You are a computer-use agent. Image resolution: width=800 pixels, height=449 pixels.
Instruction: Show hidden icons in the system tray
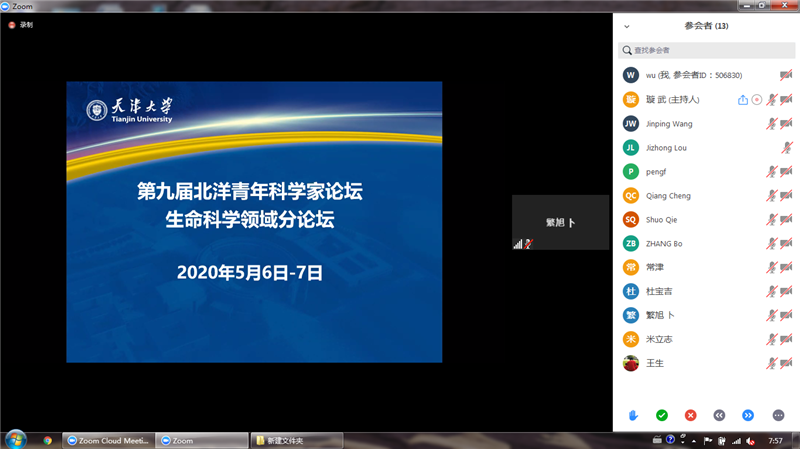(696, 440)
